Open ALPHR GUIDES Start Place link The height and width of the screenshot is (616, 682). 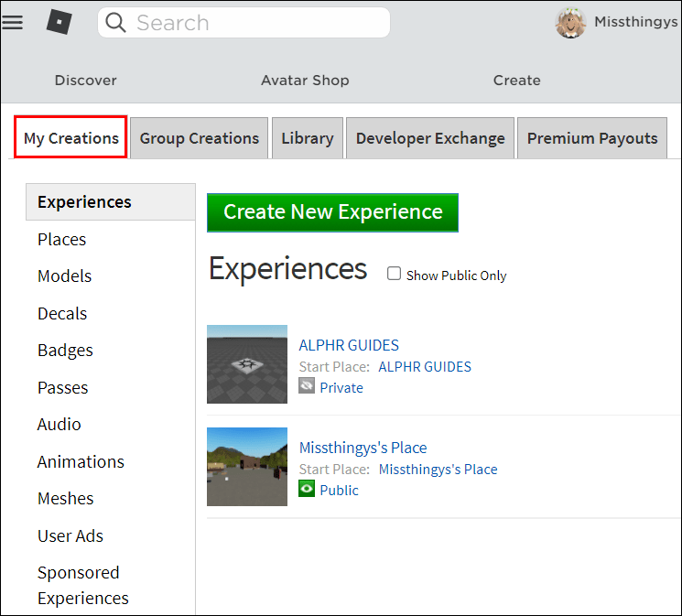coord(425,367)
